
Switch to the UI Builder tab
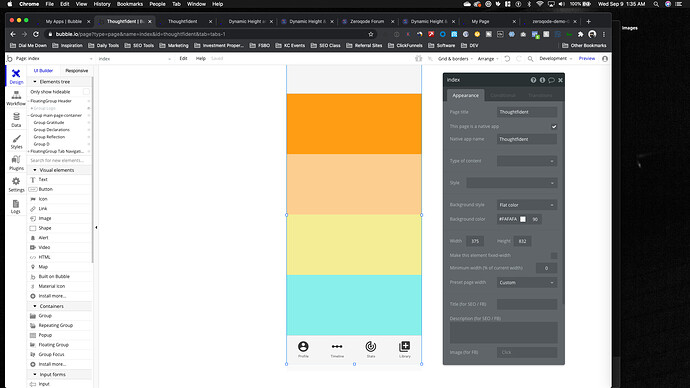pyautogui.click(x=43, y=71)
